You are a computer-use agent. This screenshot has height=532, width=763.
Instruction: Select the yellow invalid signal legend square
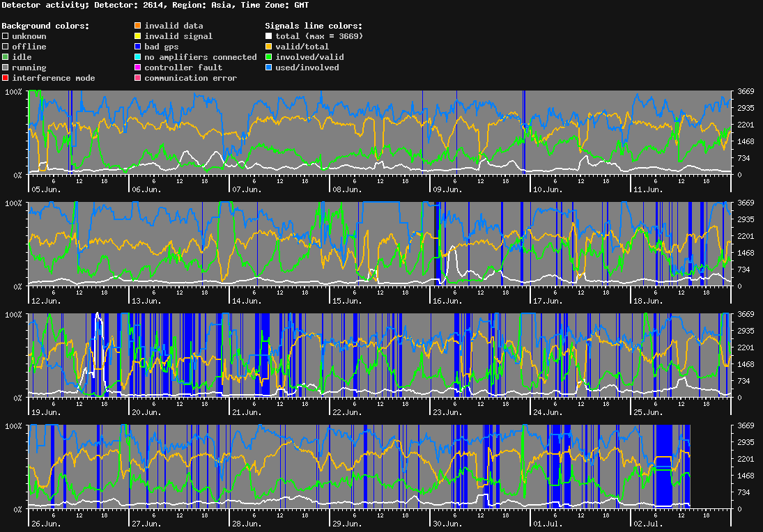click(x=138, y=36)
